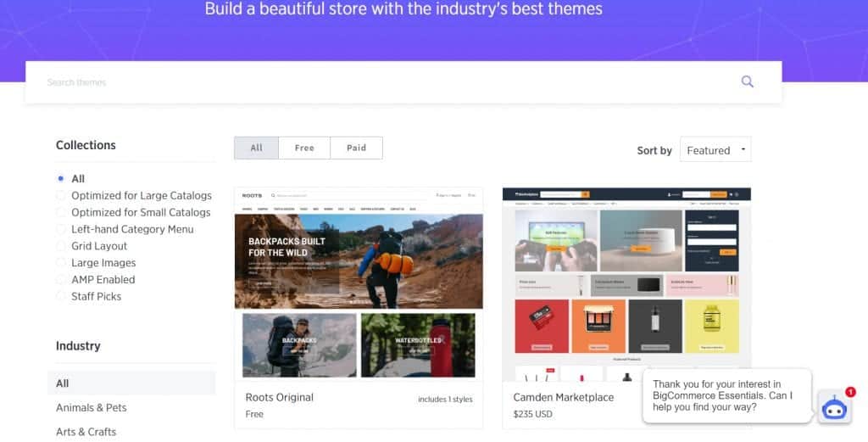Click the Camden Marketplace theme title
Viewport: 868px width, 442px height.
coord(564,397)
